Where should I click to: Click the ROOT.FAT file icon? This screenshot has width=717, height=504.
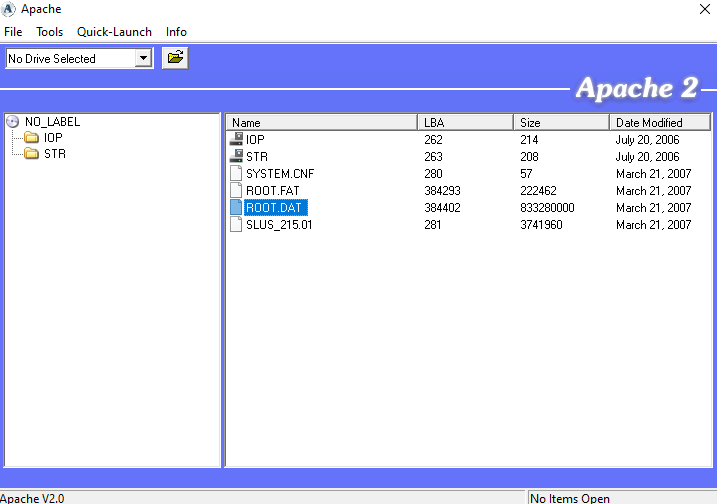(x=236, y=191)
